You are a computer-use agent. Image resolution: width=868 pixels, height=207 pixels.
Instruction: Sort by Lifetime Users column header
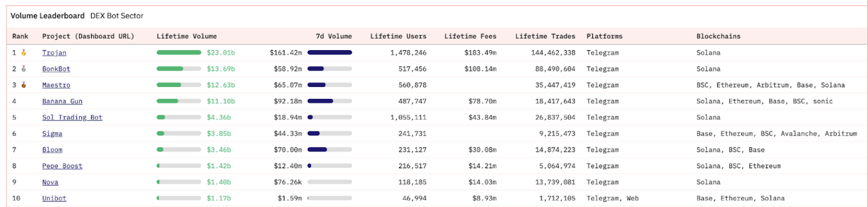pos(398,36)
